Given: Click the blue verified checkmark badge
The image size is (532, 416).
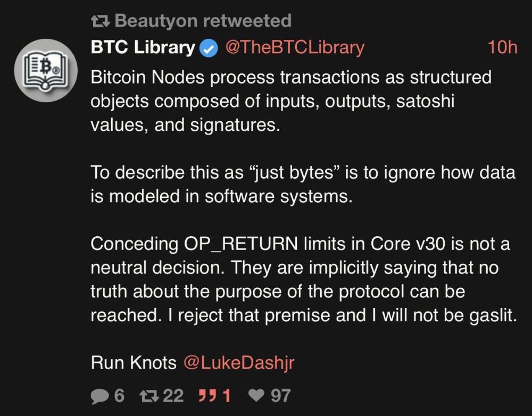Looking at the screenshot, I should (209, 48).
